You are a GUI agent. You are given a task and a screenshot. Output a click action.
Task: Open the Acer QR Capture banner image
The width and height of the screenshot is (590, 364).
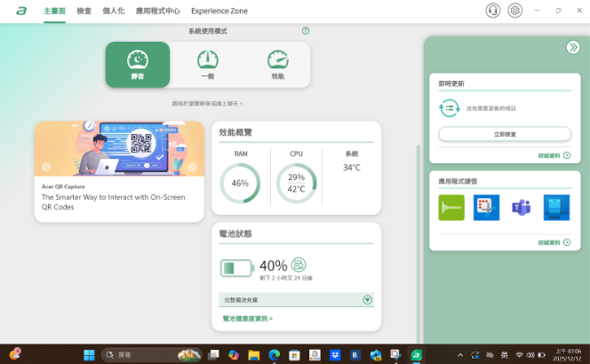coord(119,148)
